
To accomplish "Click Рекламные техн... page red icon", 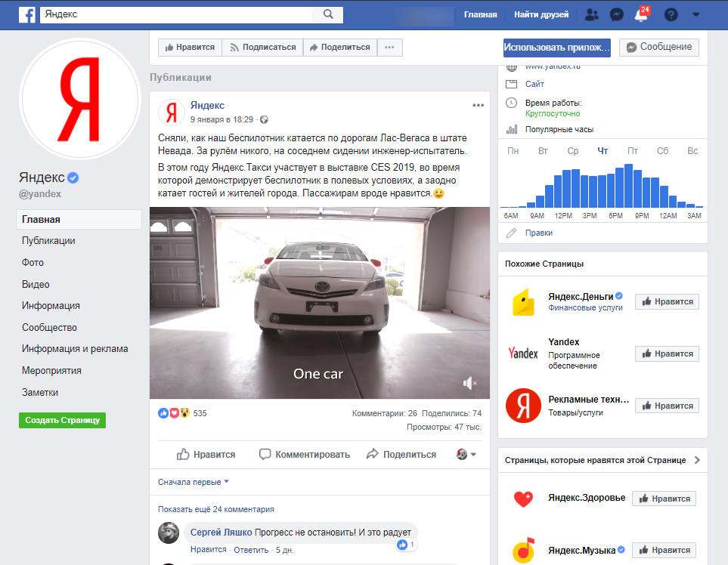I will tap(523, 406).
